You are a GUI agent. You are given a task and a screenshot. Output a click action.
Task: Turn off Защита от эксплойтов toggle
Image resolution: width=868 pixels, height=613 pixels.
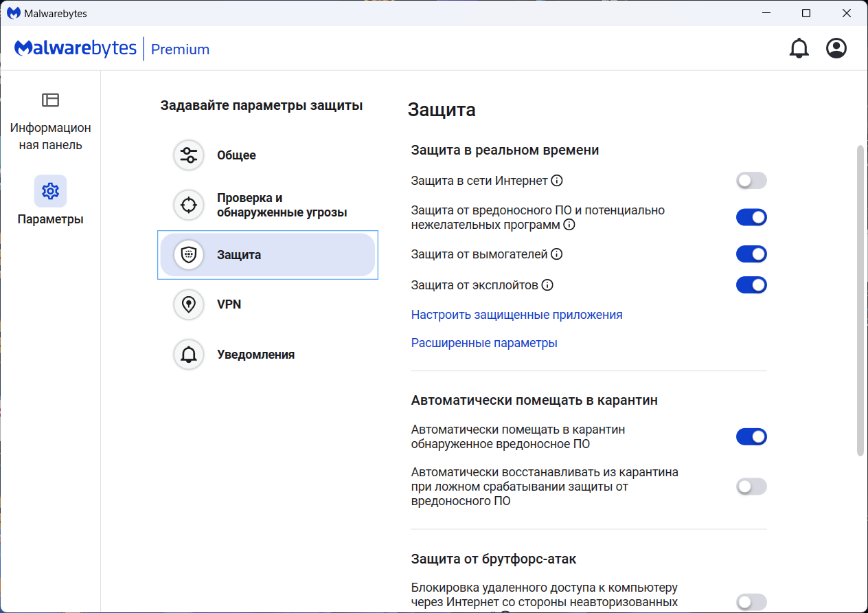coord(751,285)
